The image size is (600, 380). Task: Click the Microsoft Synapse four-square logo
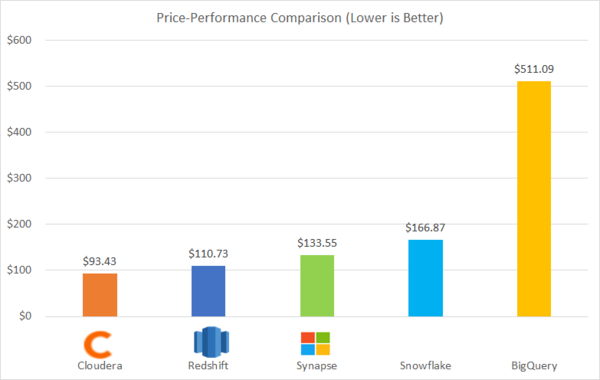pos(315,343)
